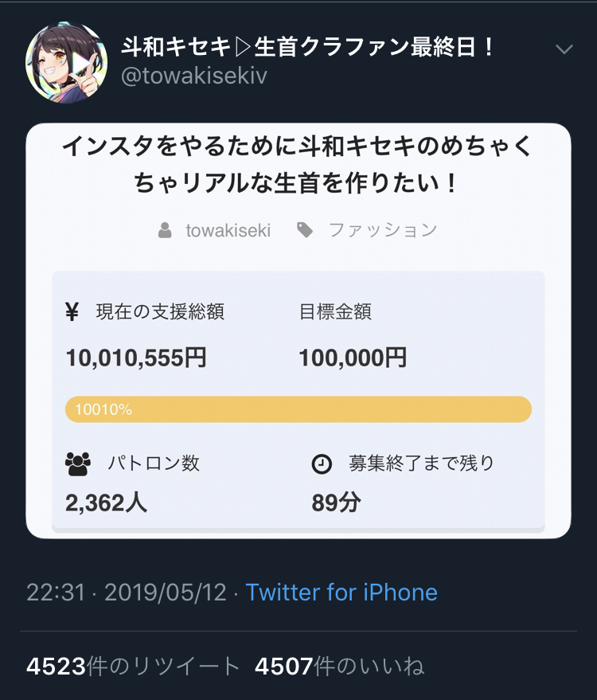
Task: Click the patrons group icon
Action: [x=78, y=463]
